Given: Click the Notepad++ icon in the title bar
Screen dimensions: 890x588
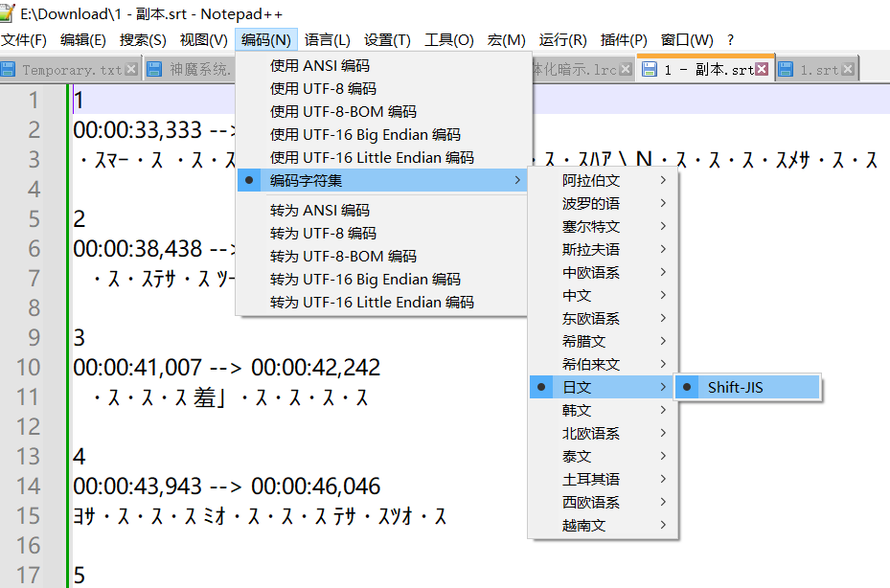Looking at the screenshot, I should click(x=9, y=11).
